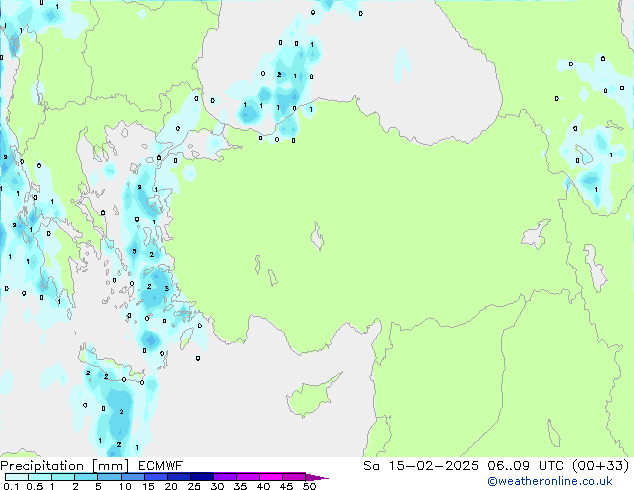This screenshot has width=634, height=490.
Task: Click the 1–2 mm legend swatch
Action: coord(63,477)
